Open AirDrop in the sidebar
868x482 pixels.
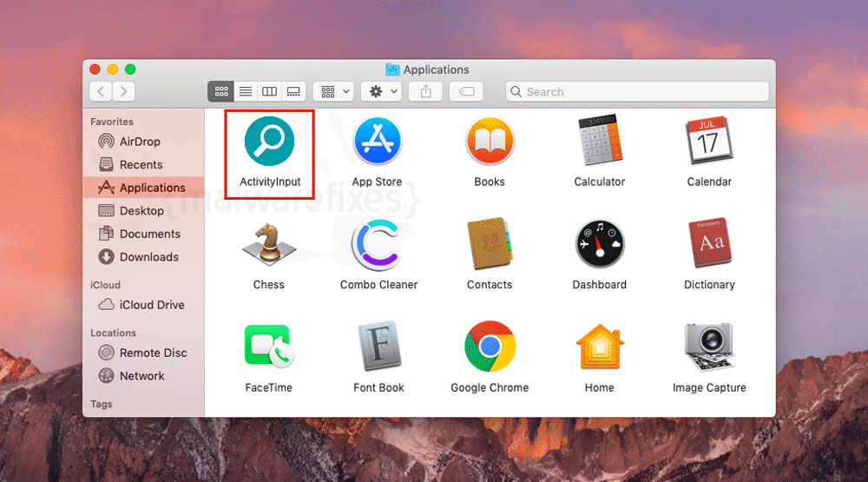pyautogui.click(x=143, y=142)
